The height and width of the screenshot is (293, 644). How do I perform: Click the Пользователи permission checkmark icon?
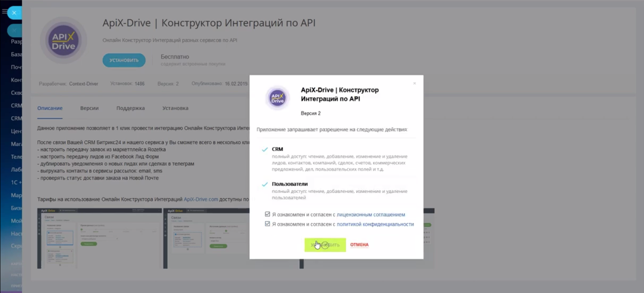pyautogui.click(x=265, y=184)
